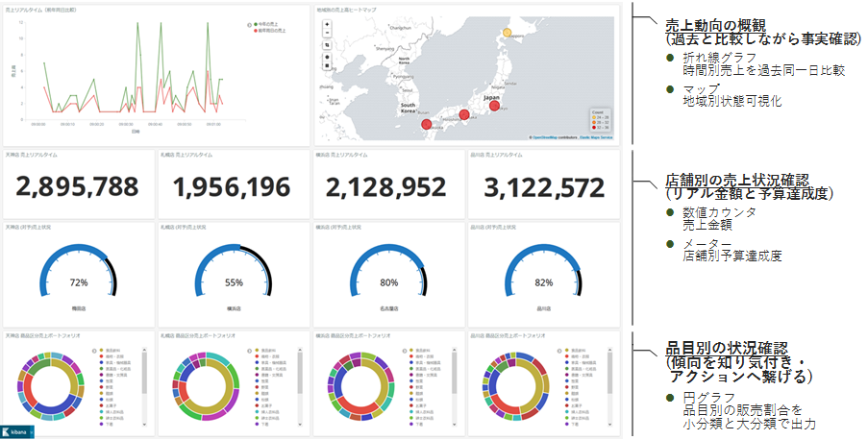Screen dimensions: 868x440
Task: Click the yellow Sapporo marker on map
Action: coord(508,32)
